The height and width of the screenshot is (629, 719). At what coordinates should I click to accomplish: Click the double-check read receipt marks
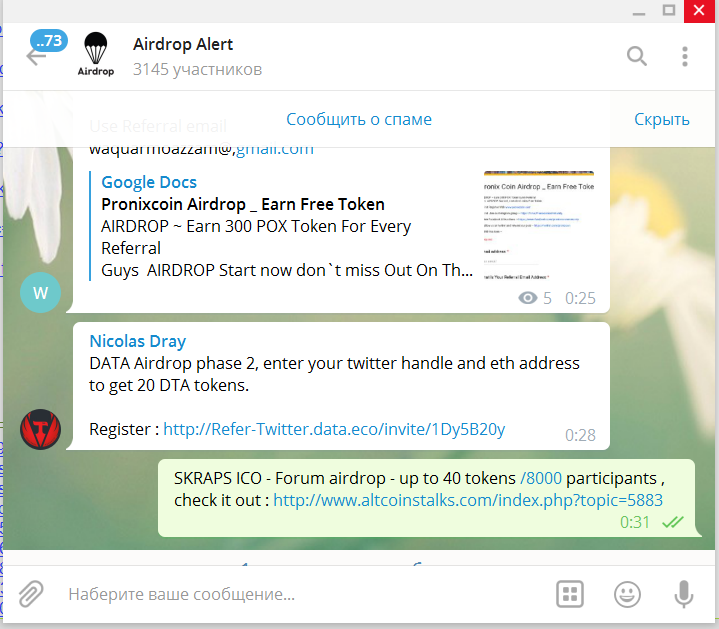tap(673, 522)
